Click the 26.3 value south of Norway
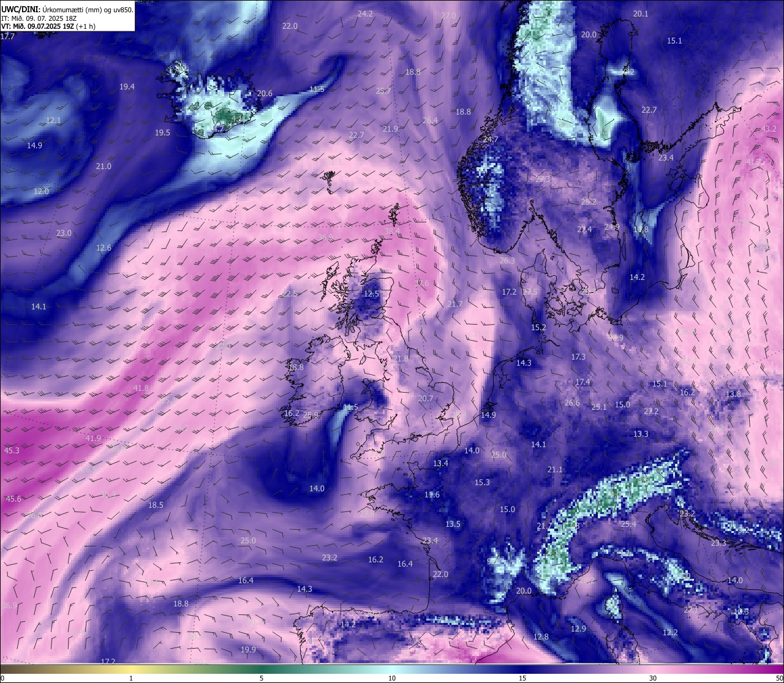The width and height of the screenshot is (784, 683). (x=507, y=261)
